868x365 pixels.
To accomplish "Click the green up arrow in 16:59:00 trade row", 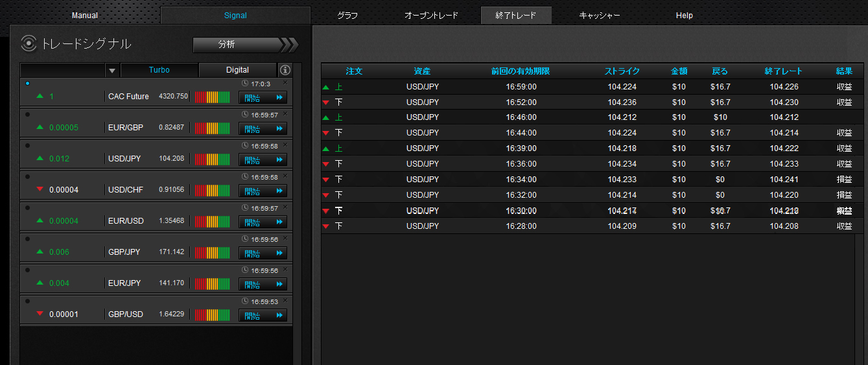I will pos(326,87).
